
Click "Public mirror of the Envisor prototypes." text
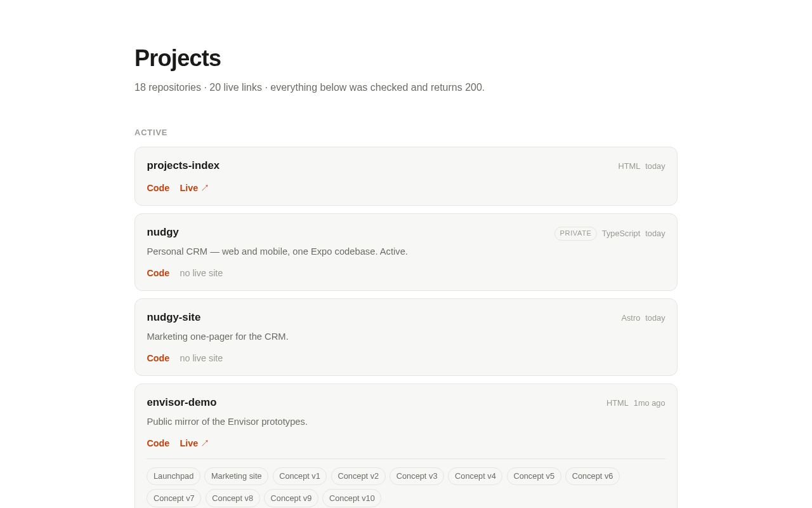pyautogui.click(x=227, y=422)
